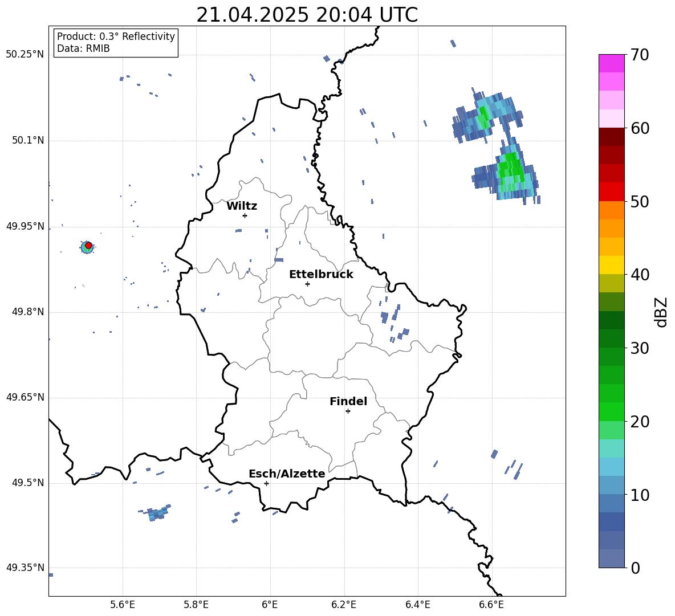Viewport: 675px width, 616px height.
Task: Select the Findel station label
Action: (348, 401)
